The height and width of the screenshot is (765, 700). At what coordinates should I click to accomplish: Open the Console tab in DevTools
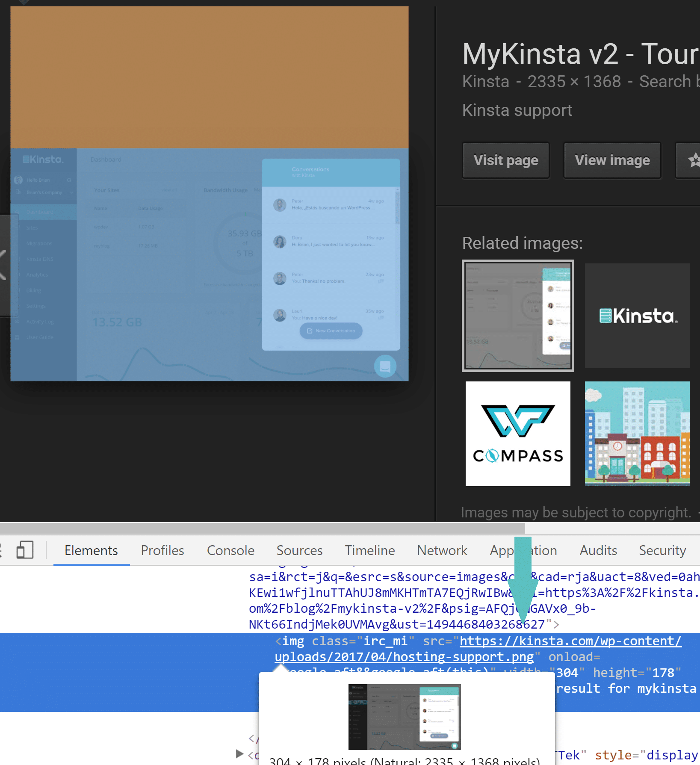pos(230,550)
